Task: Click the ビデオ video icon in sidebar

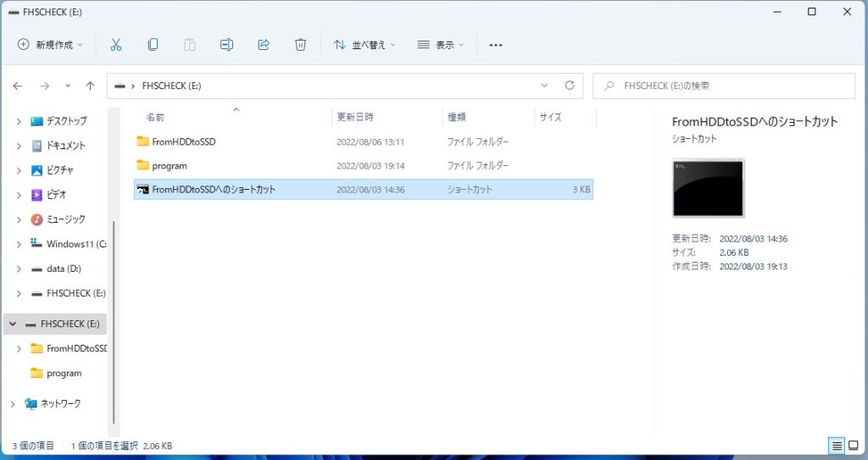Action: (x=36, y=195)
